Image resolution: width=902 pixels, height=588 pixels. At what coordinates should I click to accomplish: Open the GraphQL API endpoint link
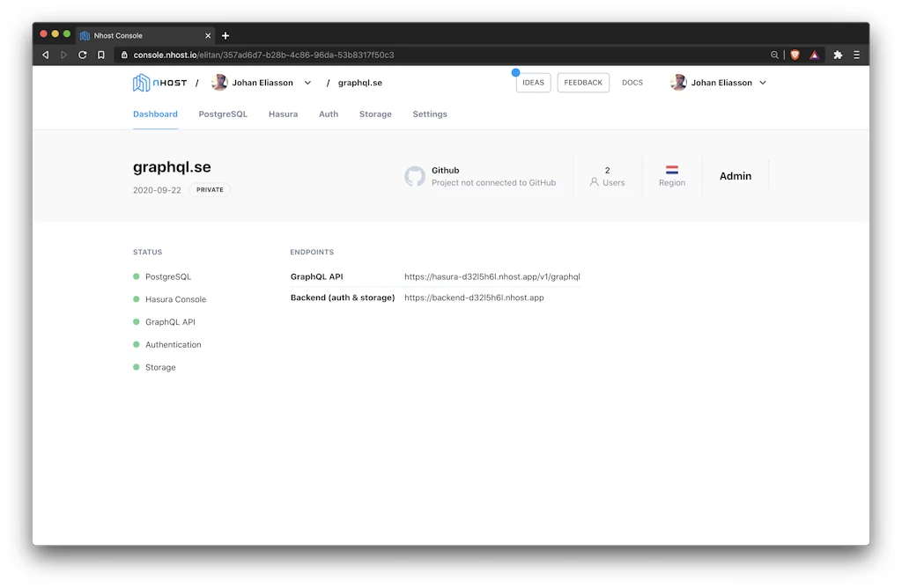[x=492, y=276]
